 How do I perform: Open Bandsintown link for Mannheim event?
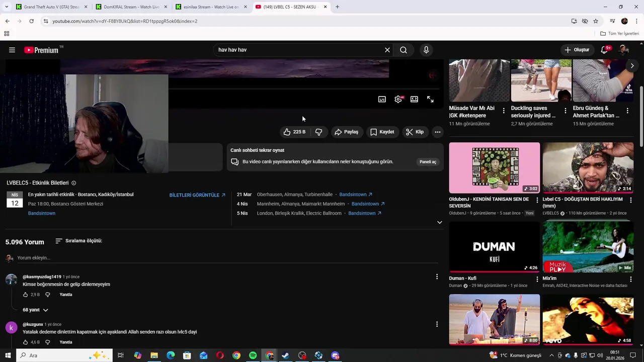(368, 204)
